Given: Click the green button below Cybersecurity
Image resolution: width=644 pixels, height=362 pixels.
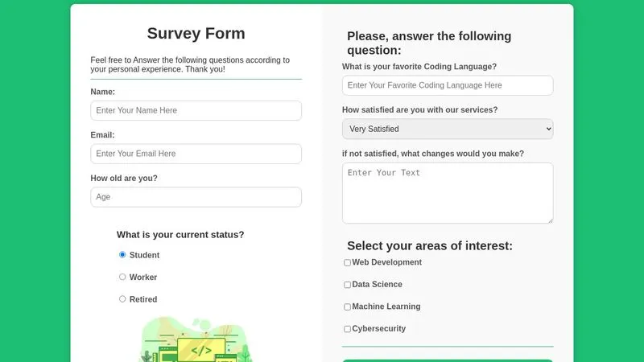Looking at the screenshot, I should [x=448, y=360].
